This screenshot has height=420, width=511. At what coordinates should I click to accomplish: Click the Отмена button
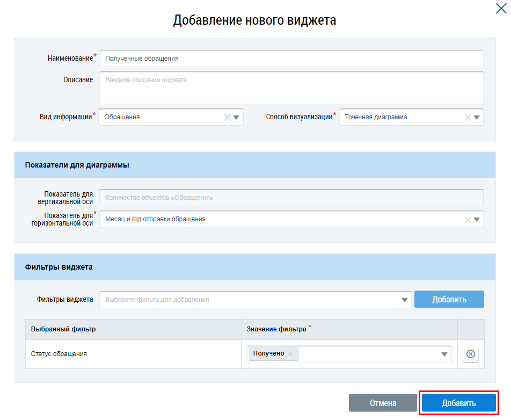point(383,403)
